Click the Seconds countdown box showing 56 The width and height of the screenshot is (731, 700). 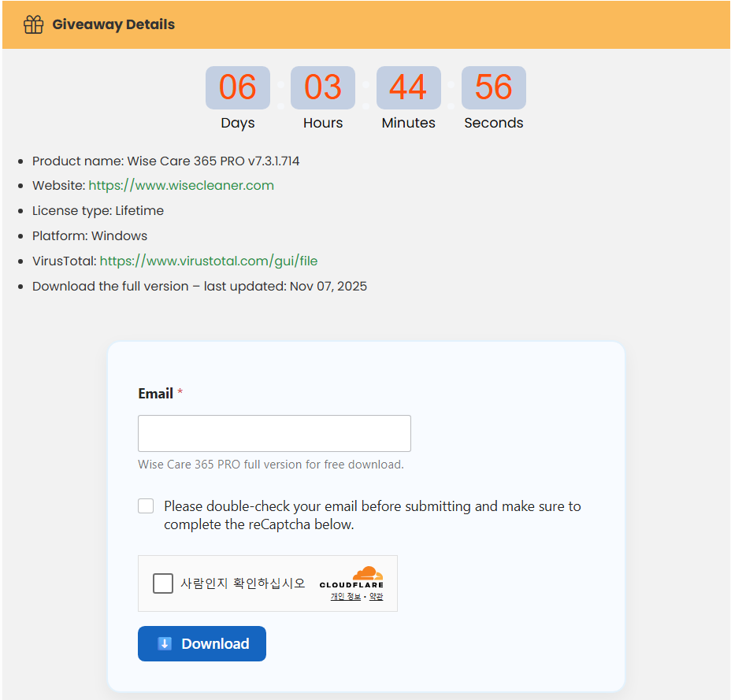coord(493,87)
